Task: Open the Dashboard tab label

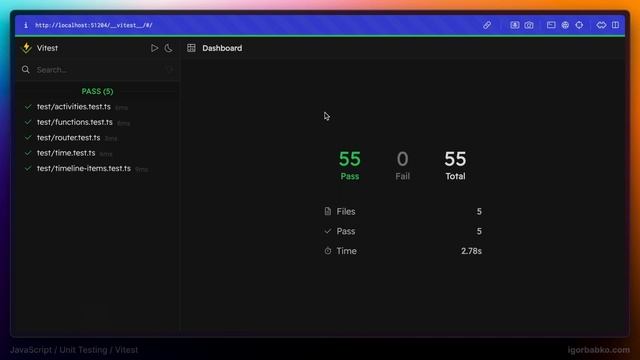Action: coord(222,48)
